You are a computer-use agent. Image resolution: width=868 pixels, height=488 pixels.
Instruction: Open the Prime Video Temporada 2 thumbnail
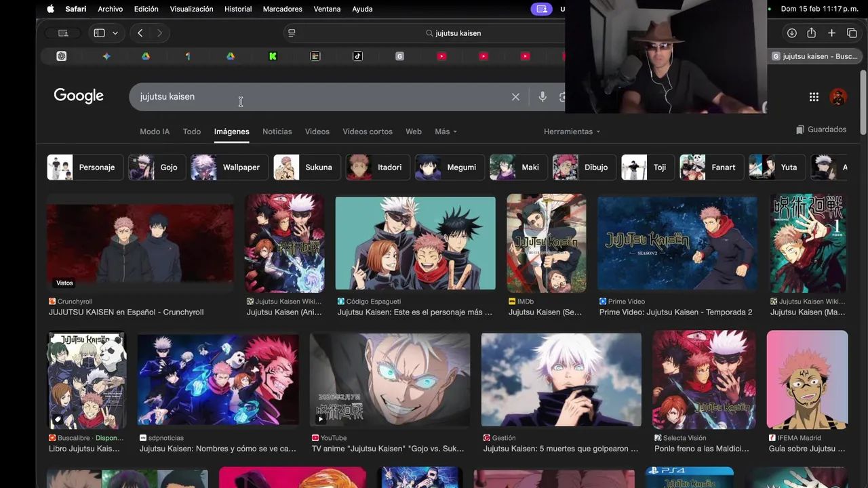coord(677,243)
